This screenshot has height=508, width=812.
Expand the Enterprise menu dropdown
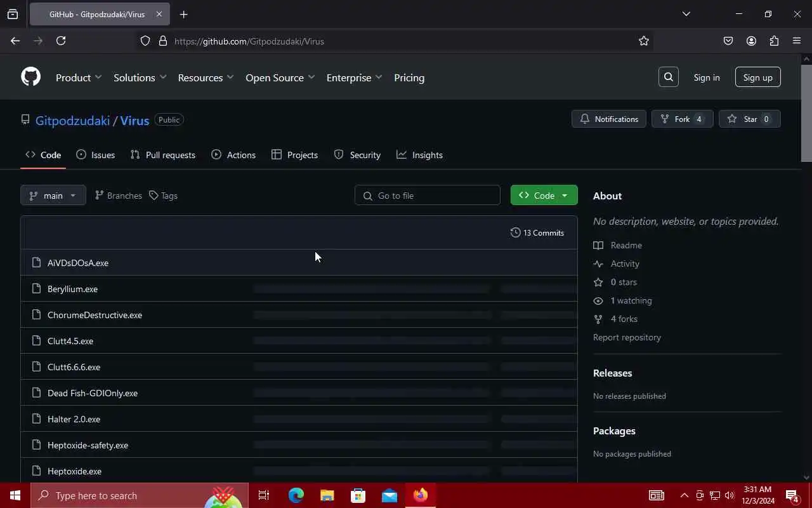click(354, 77)
